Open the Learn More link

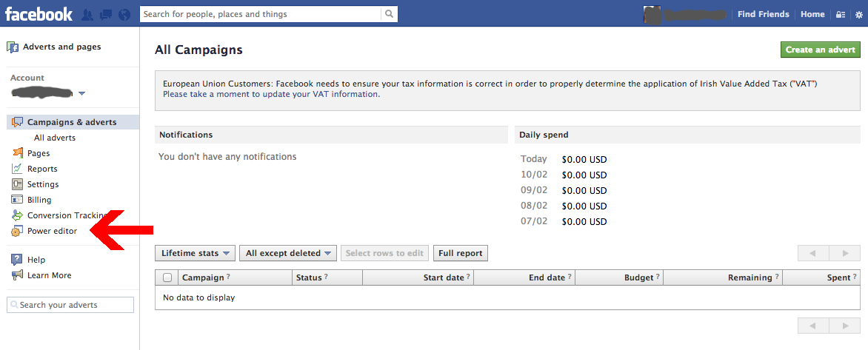[50, 275]
